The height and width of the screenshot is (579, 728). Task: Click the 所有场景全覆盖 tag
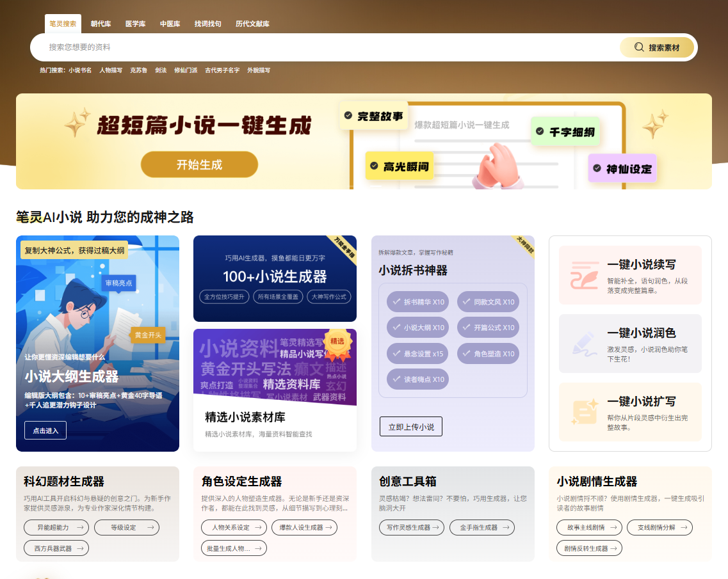pyautogui.click(x=278, y=297)
